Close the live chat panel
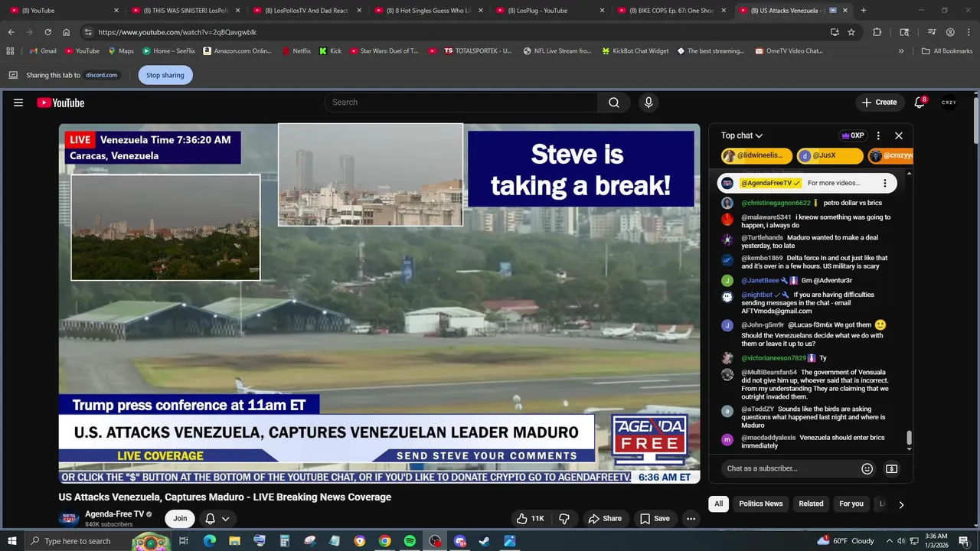This screenshot has width=980, height=551. point(899,135)
